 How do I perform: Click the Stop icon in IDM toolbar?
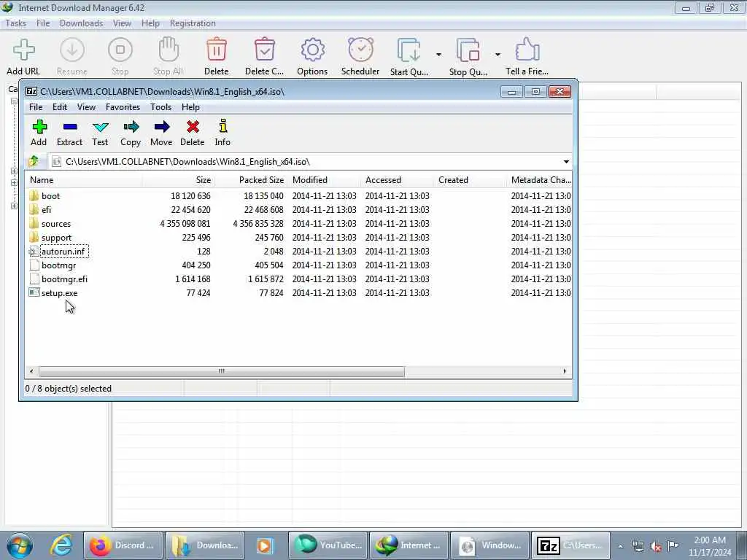coord(120,57)
